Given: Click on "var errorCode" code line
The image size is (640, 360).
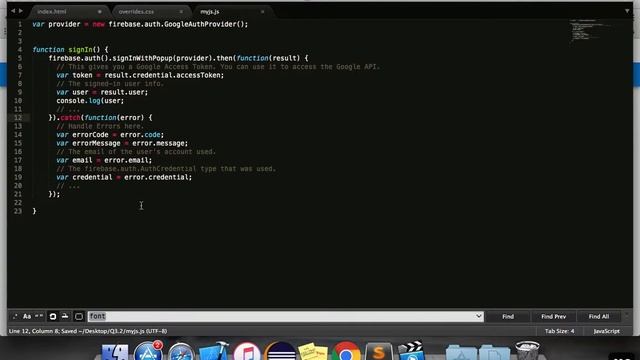Looking at the screenshot, I should [x=110, y=135].
